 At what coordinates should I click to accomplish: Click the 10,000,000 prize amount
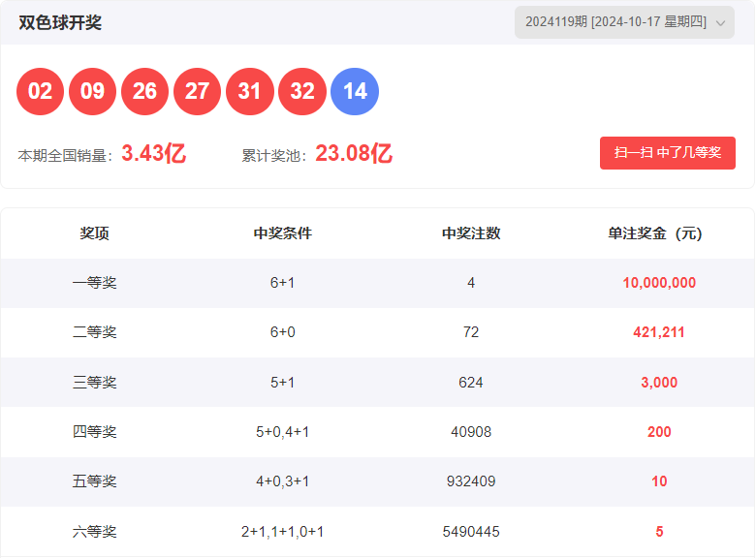click(659, 283)
